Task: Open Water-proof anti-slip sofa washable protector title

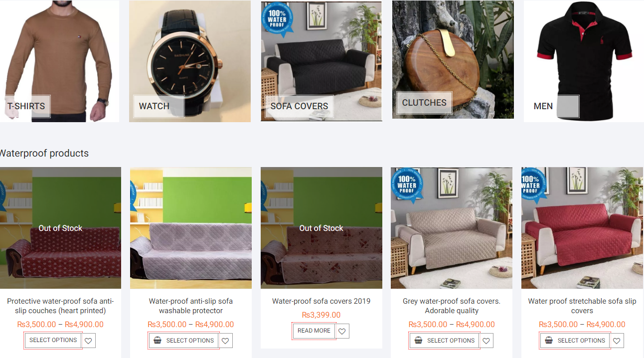Action: coord(191,306)
